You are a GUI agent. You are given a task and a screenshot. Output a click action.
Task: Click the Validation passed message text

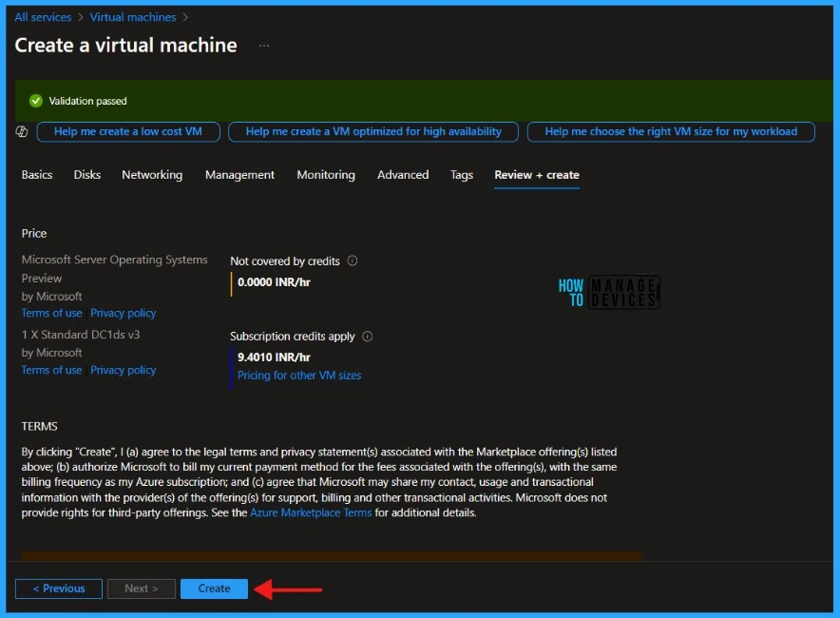tap(87, 101)
